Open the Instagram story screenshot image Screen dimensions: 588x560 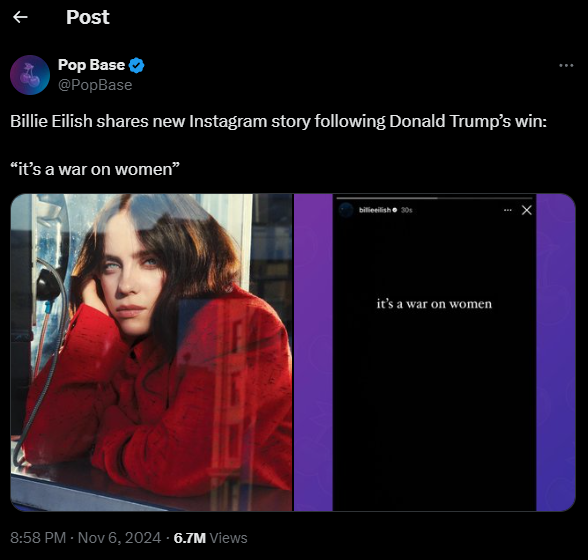(435, 352)
